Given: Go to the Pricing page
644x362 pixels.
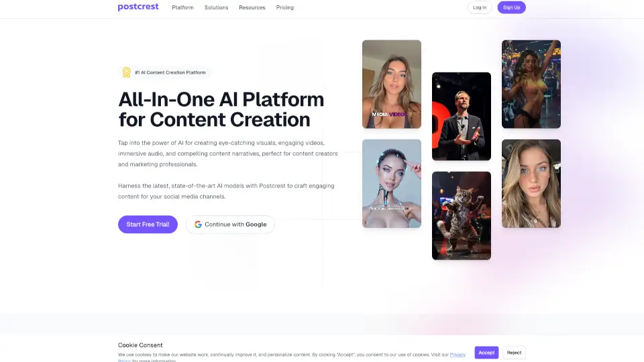Looking at the screenshot, I should (284, 7).
